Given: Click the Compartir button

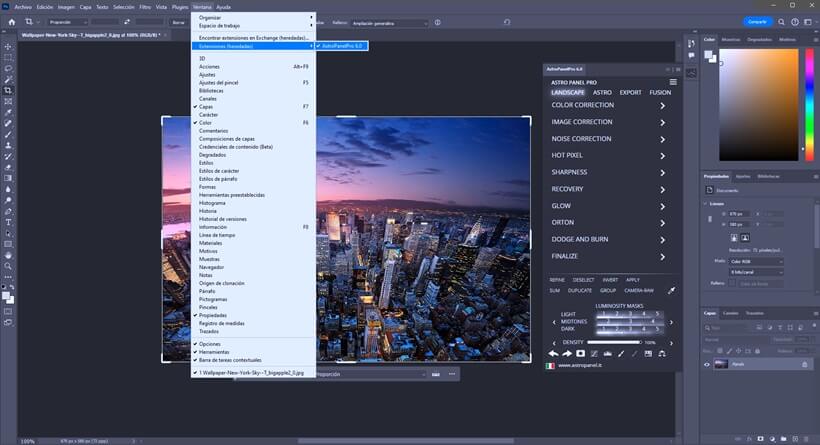Looking at the screenshot, I should pyautogui.click(x=757, y=21).
